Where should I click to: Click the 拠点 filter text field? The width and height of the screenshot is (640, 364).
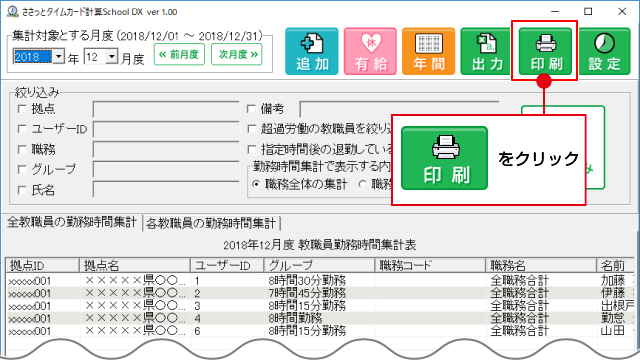tap(166, 109)
